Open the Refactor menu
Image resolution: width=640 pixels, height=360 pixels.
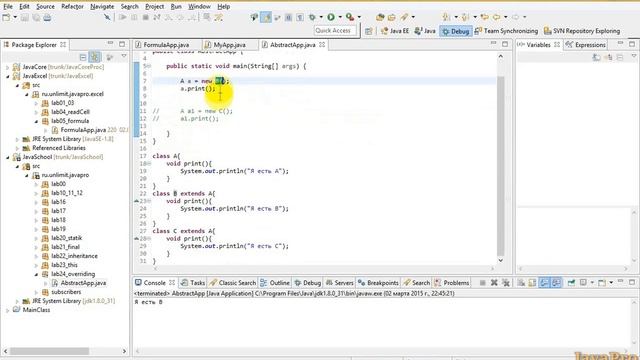[x=72, y=7]
